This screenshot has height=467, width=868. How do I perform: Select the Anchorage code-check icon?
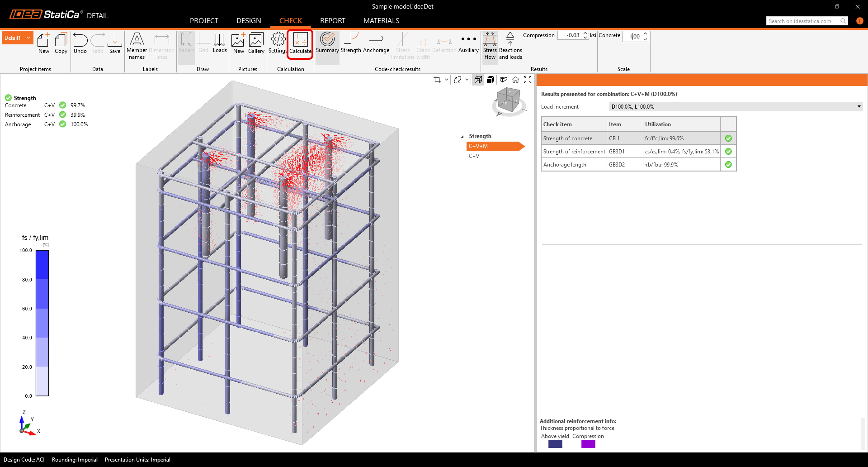click(376, 44)
